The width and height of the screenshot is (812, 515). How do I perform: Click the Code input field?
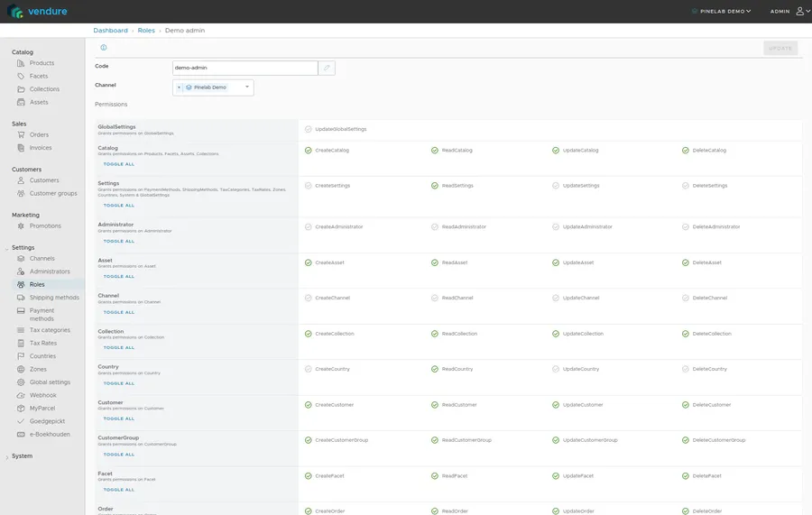(245, 68)
